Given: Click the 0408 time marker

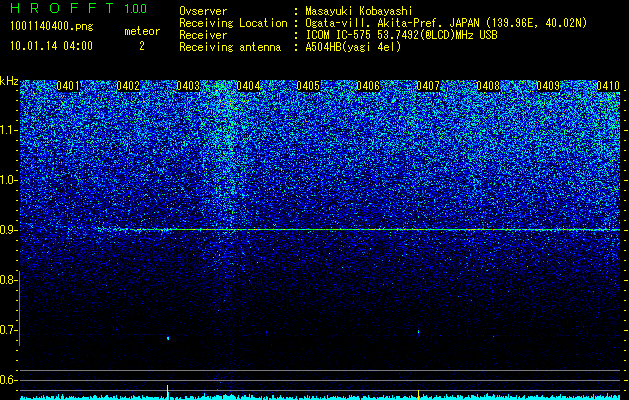Looking at the screenshot, I should click(x=488, y=86).
